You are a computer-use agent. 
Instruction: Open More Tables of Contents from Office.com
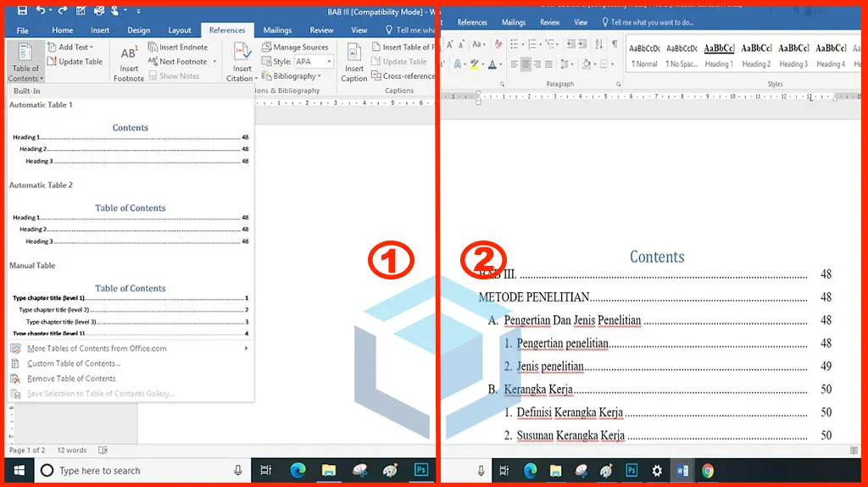[x=130, y=348]
